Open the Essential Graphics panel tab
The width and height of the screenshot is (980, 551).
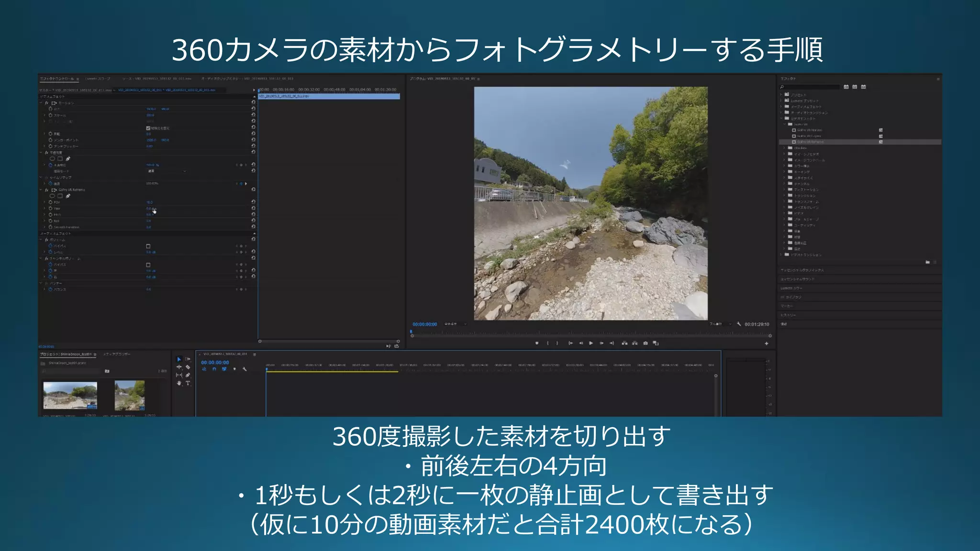(802, 270)
